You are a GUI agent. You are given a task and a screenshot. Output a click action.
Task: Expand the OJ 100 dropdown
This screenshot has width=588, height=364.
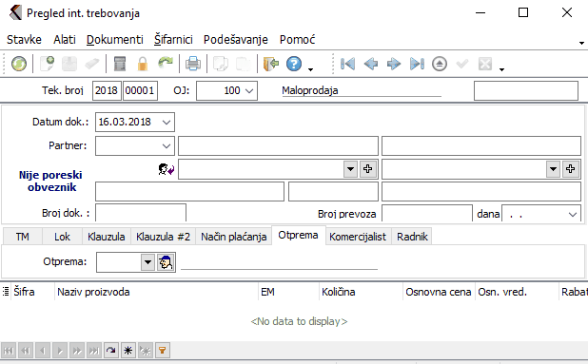point(249,91)
